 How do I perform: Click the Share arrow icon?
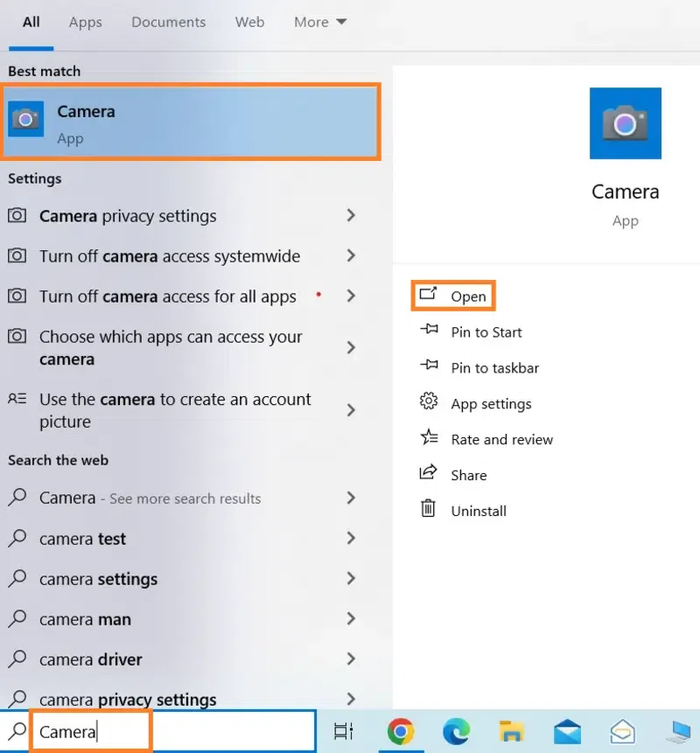coord(428,472)
